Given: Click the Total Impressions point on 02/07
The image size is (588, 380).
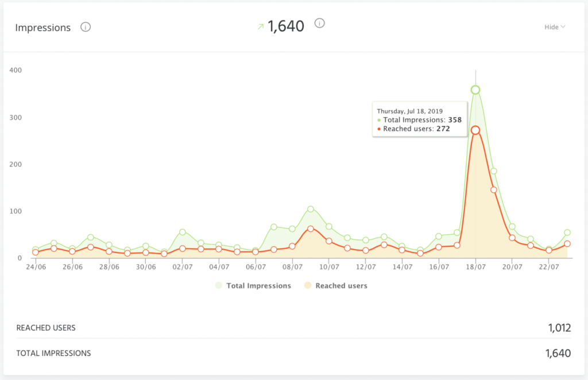Looking at the screenshot, I should [x=183, y=232].
